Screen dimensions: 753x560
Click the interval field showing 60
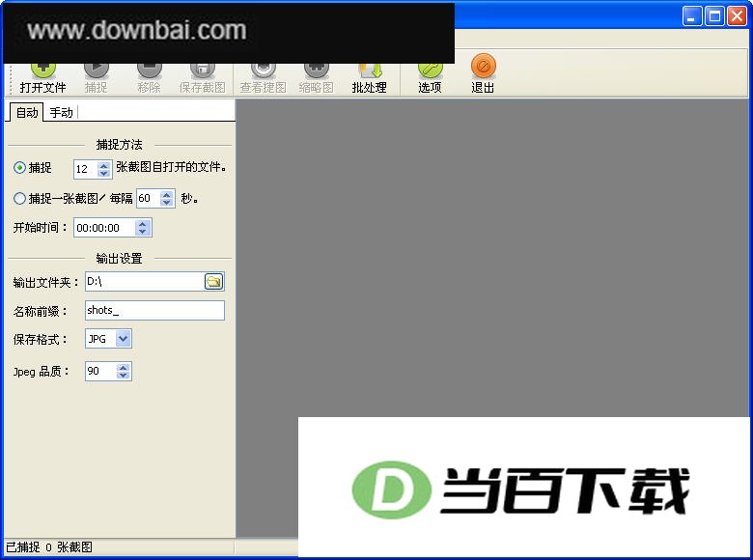(x=149, y=198)
